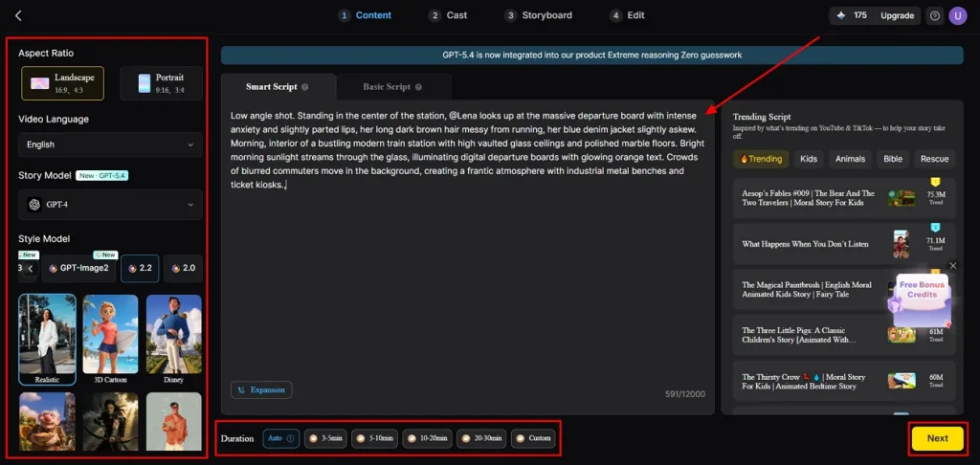
Task: Choose 20-30min duration
Action: (x=481, y=438)
